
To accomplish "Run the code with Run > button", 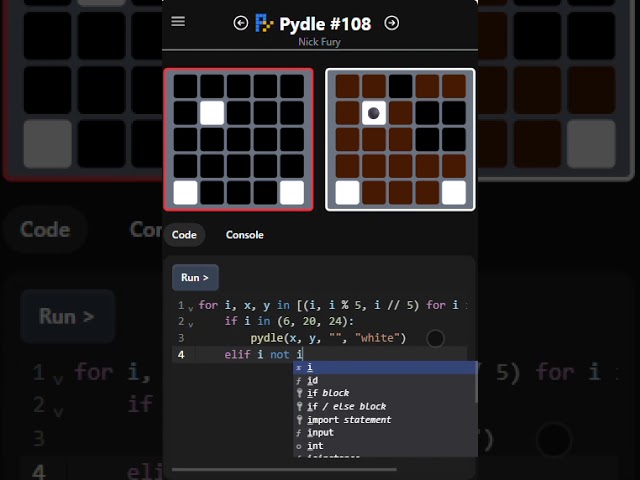I will tap(195, 278).
